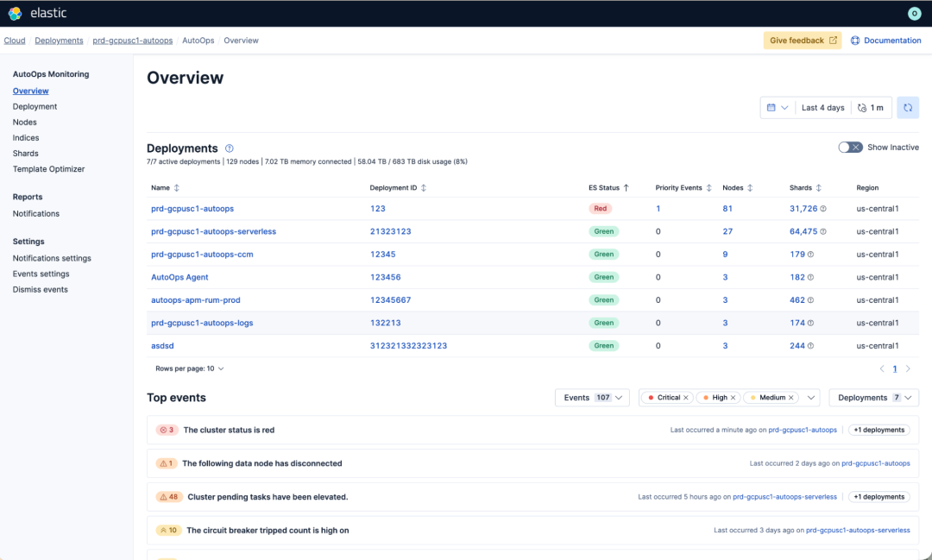Remove the Critical severity filter
Viewport: 932px width, 560px height.
tap(686, 398)
